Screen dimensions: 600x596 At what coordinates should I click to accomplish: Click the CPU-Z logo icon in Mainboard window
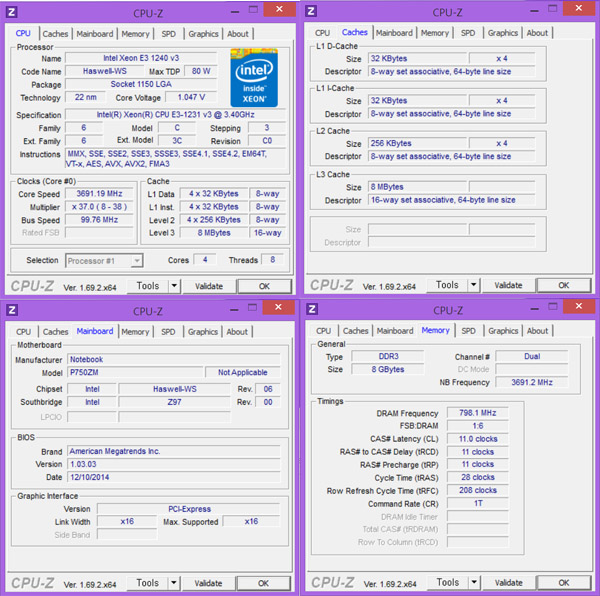tap(12, 310)
